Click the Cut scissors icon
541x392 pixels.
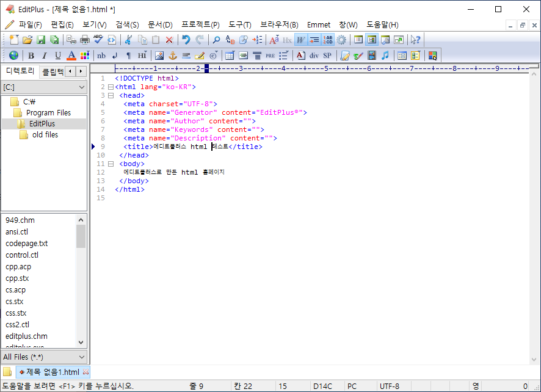[128, 40]
